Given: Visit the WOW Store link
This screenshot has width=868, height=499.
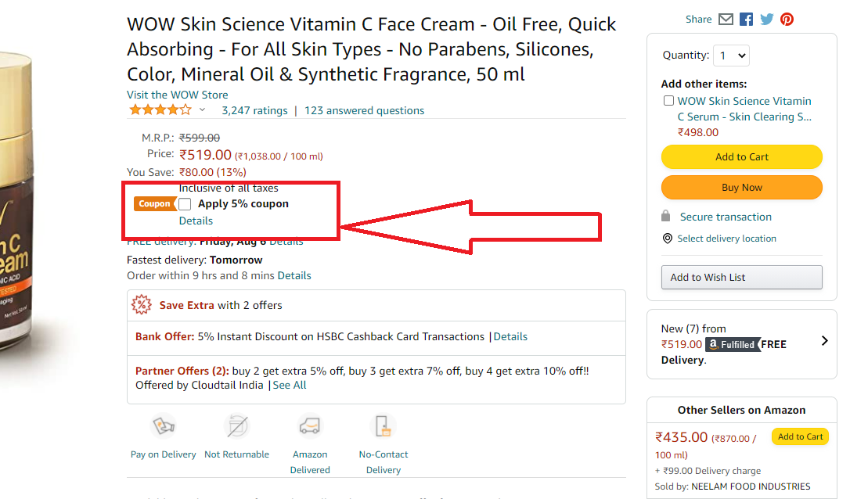Looking at the screenshot, I should 177,95.
